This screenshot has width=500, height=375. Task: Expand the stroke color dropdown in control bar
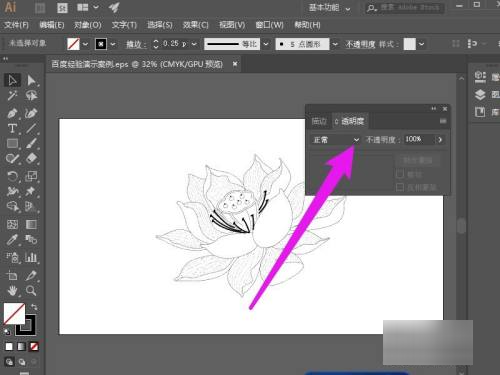click(113, 44)
